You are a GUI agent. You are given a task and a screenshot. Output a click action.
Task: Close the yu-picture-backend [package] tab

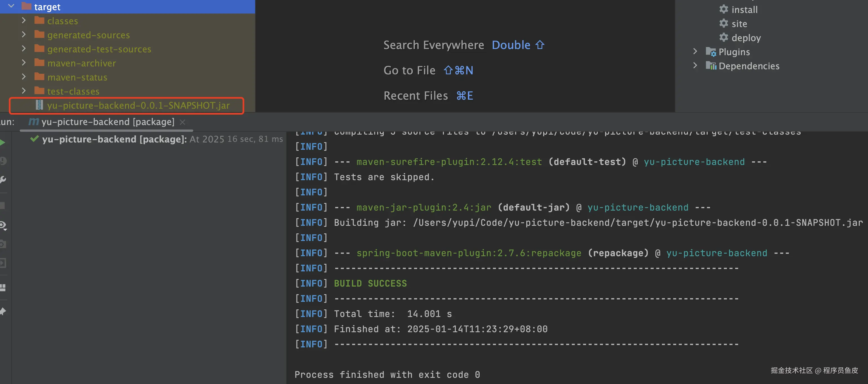[182, 122]
